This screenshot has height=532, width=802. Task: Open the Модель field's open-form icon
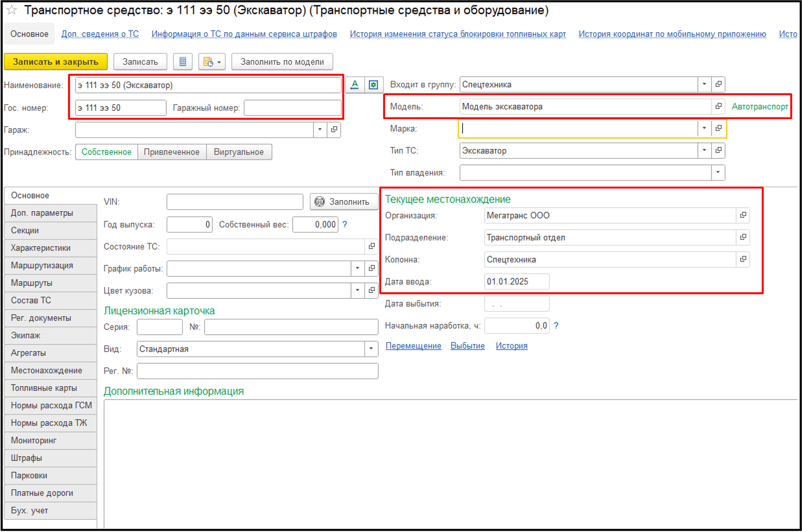coord(718,107)
